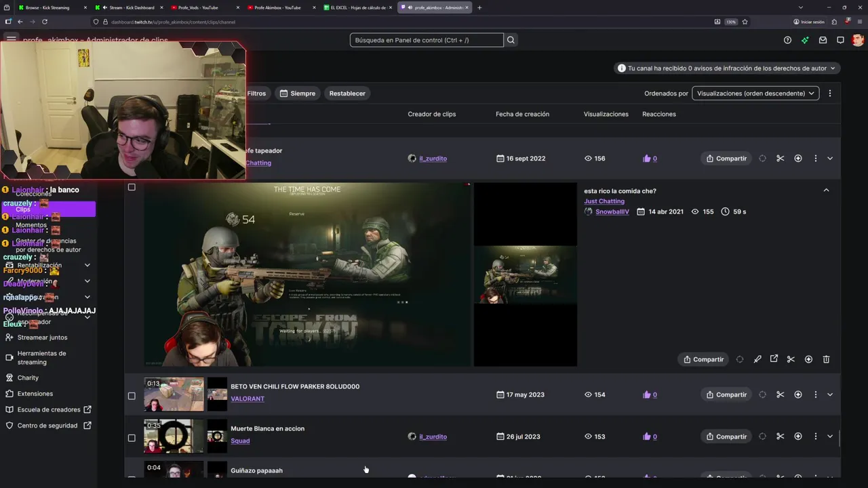Select checkbox for BETO VEN CHILI clip

(132, 396)
